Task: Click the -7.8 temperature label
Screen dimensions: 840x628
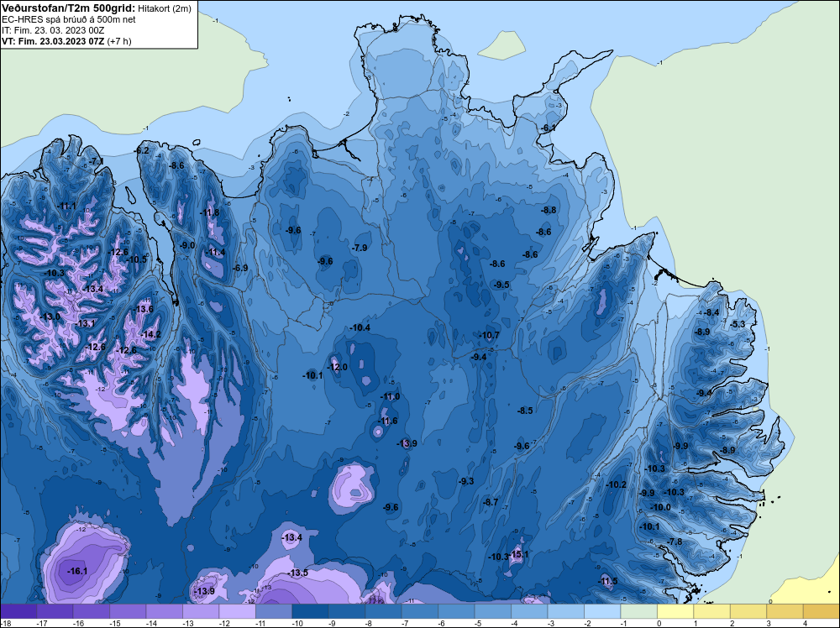Action: [x=675, y=542]
